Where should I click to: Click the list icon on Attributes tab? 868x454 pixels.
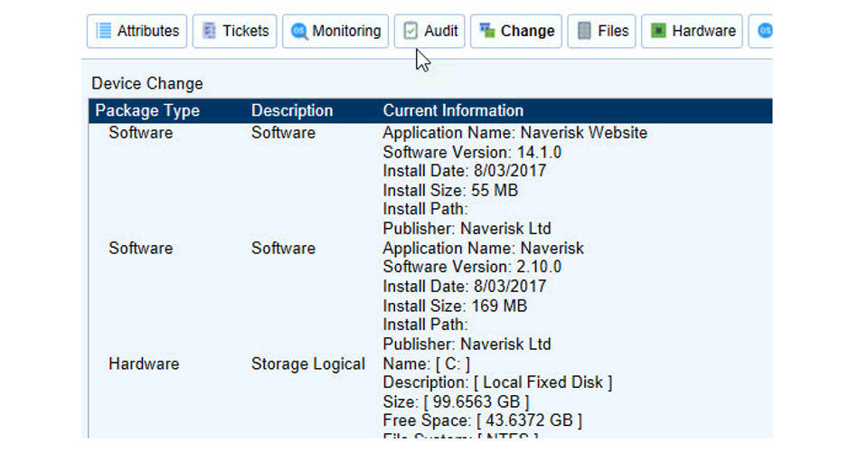103,31
